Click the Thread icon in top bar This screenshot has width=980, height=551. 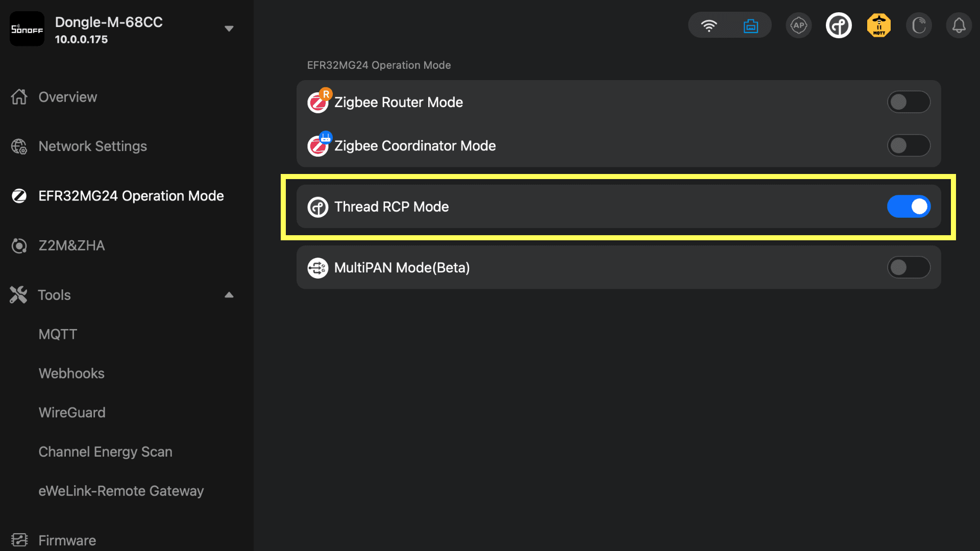pyautogui.click(x=839, y=26)
